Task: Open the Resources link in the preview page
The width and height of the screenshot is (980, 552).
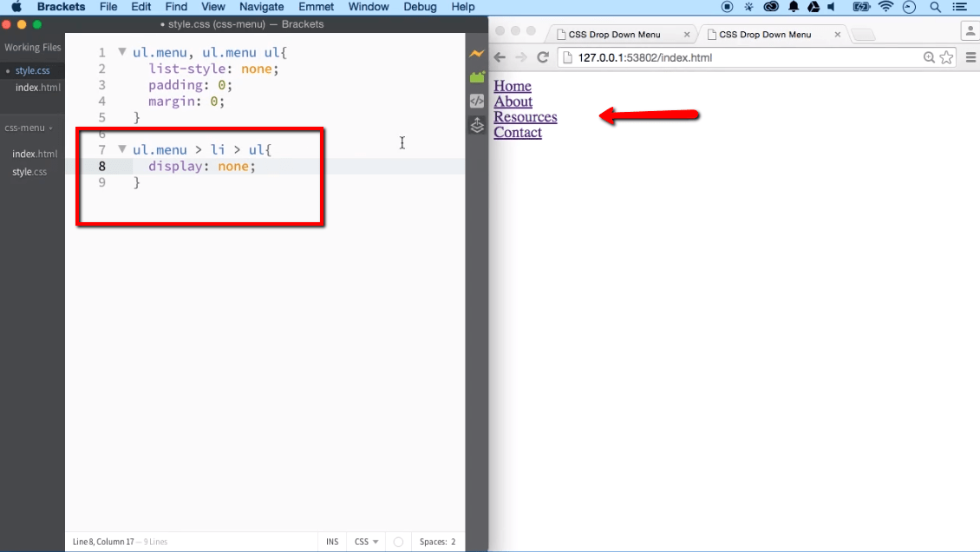Action: [x=525, y=116]
